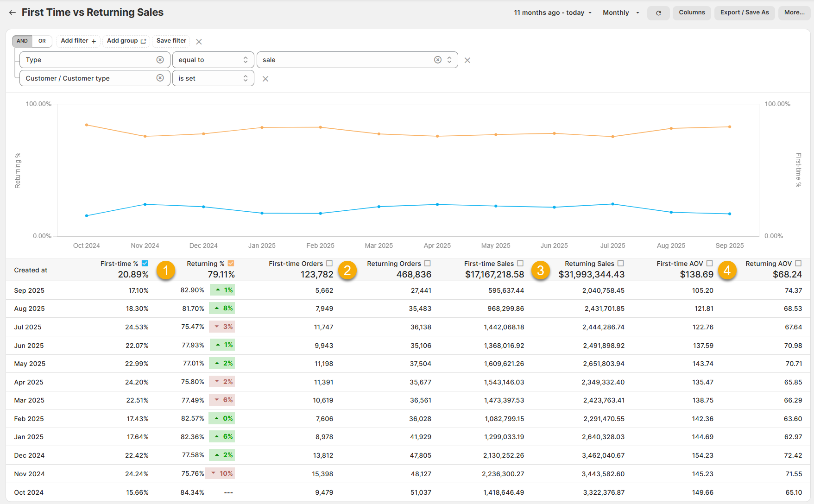Open the Export / Save As menu
The image size is (814, 504).
tap(744, 13)
